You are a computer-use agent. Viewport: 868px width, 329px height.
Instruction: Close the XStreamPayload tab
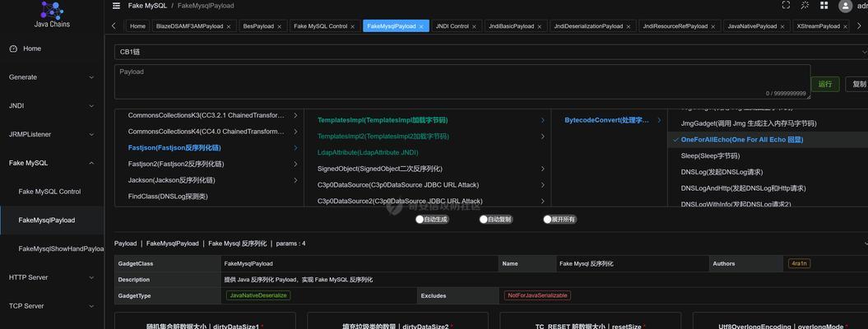[x=845, y=26]
